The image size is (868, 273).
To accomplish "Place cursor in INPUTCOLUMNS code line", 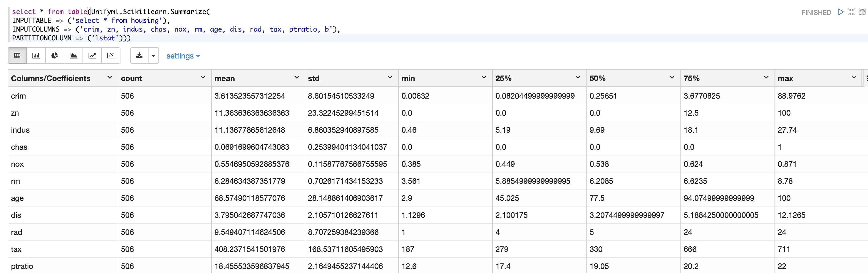I will 176,29.
